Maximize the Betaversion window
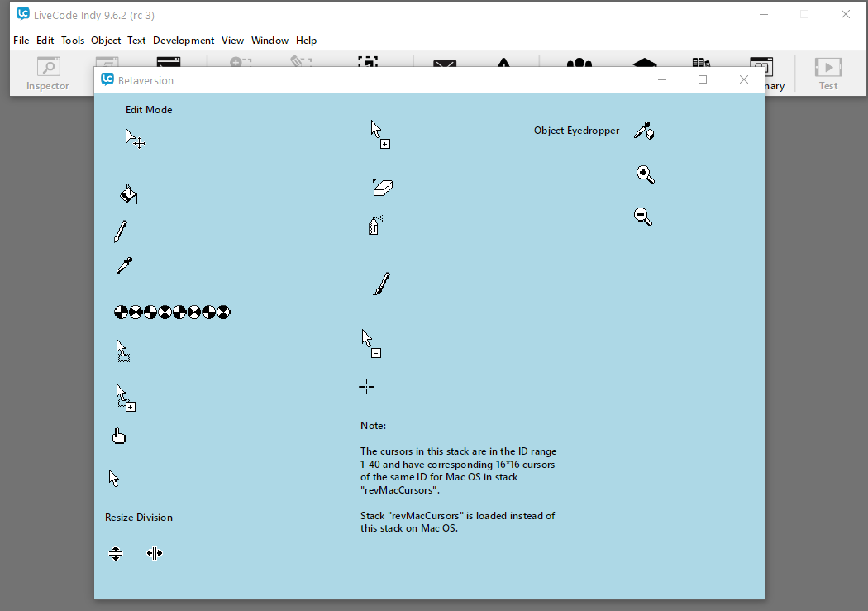 click(x=703, y=79)
